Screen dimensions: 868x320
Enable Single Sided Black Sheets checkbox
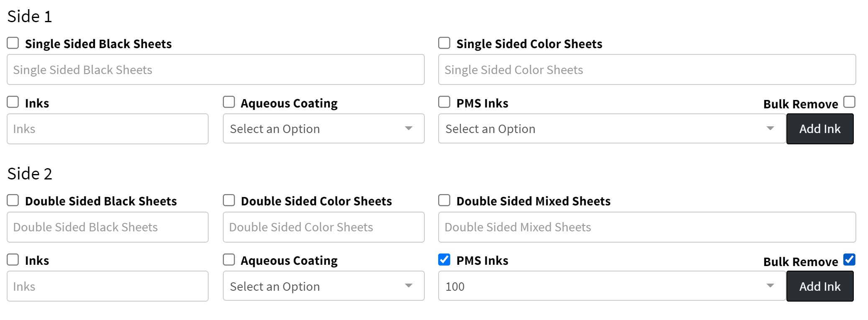click(13, 43)
